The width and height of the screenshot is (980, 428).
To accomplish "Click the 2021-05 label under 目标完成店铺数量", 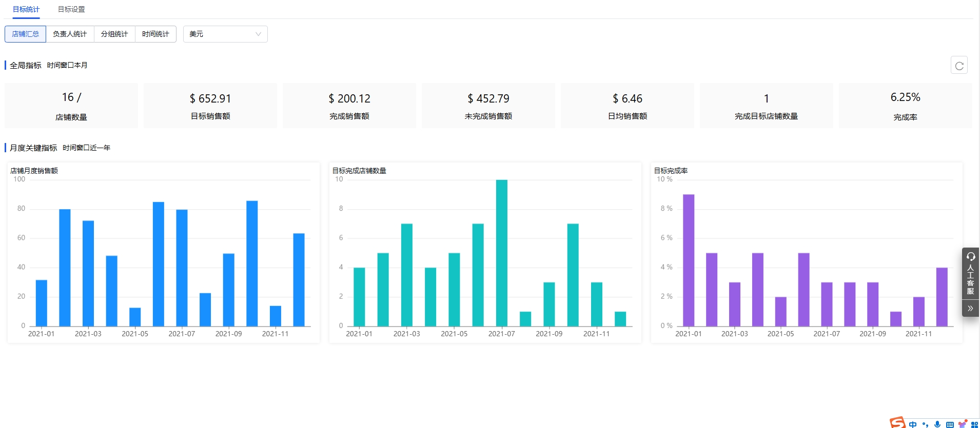I will pos(454,334).
